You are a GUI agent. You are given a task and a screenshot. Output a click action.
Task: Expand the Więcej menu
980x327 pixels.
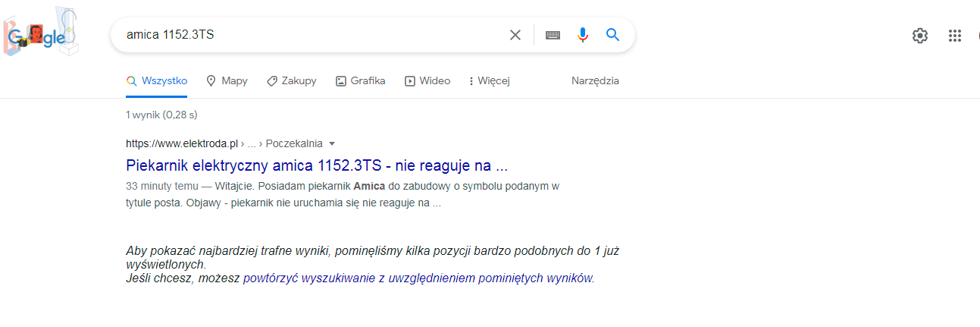[490, 80]
